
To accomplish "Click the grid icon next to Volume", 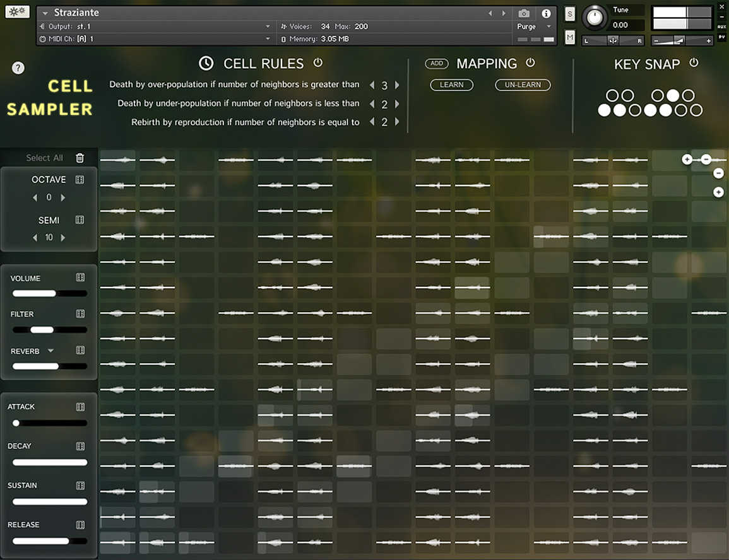I will pyautogui.click(x=80, y=278).
